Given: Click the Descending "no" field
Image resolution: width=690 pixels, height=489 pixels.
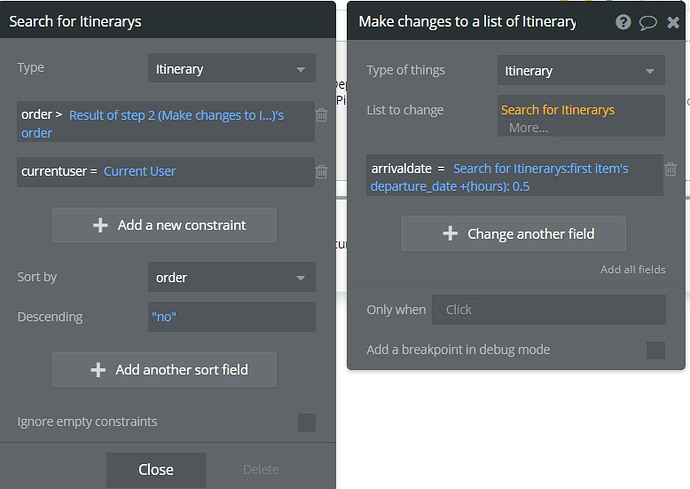Looking at the screenshot, I should [232, 316].
